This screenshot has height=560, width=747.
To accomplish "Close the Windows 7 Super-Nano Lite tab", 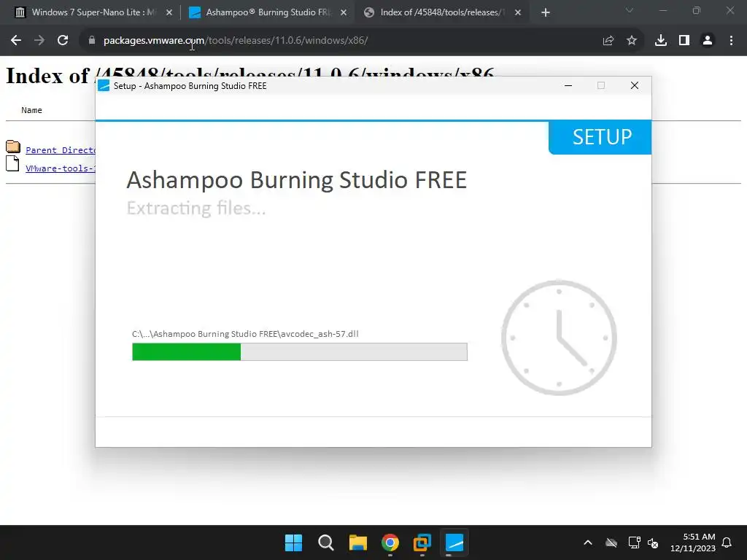I will coord(169,13).
